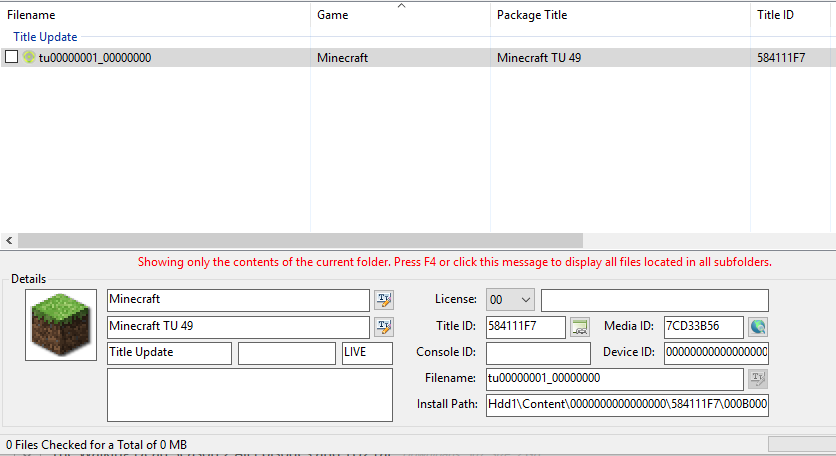Click the red subfolders display message

(454, 262)
